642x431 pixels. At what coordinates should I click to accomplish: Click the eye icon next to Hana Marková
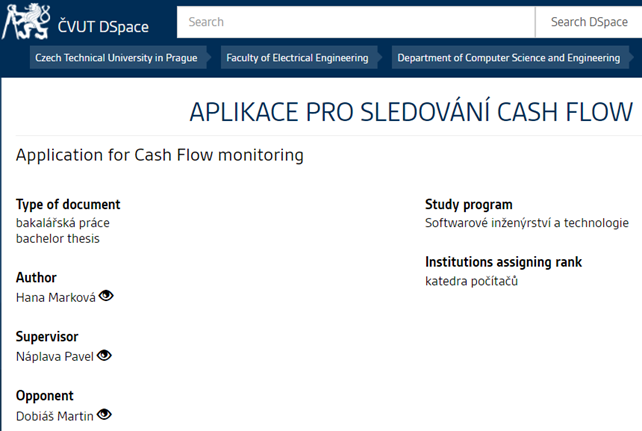(x=106, y=296)
